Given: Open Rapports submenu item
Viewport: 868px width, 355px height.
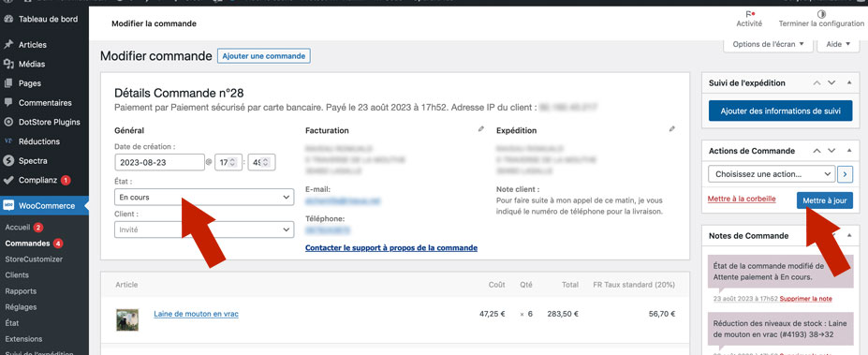Looking at the screenshot, I should point(21,291).
